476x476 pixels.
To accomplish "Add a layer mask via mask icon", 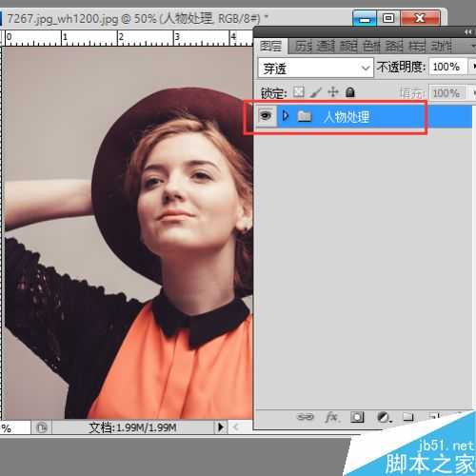I will [357, 417].
